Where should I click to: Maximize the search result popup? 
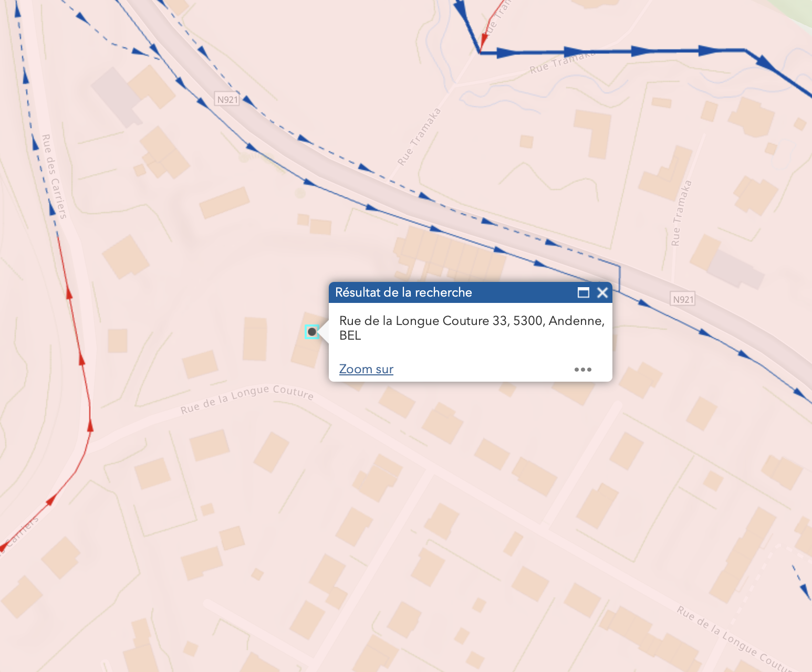583,293
